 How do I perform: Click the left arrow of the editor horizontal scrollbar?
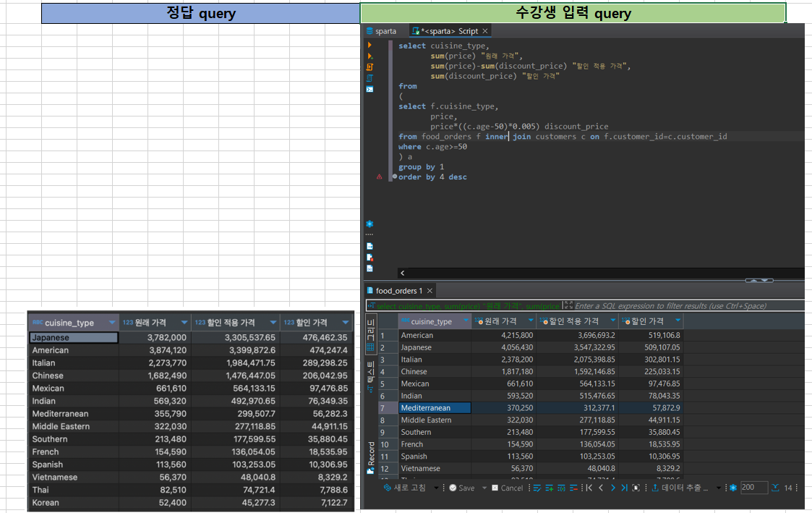click(x=402, y=273)
